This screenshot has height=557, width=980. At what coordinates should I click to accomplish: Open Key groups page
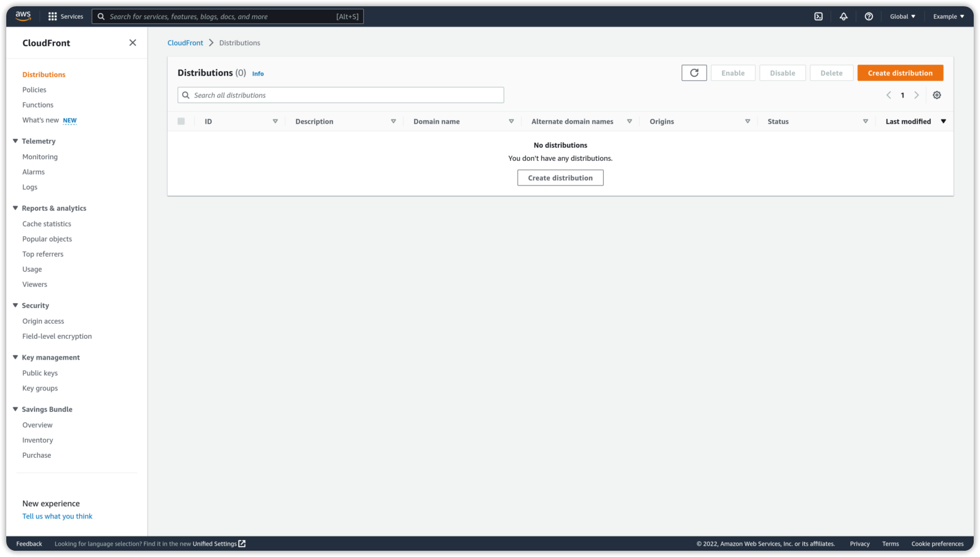pos(40,389)
